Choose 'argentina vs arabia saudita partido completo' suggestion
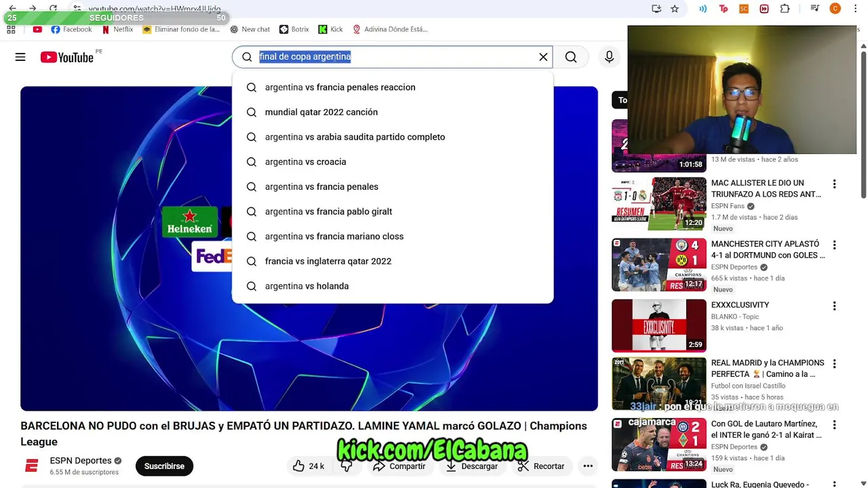The height and width of the screenshot is (488, 868). point(393,137)
